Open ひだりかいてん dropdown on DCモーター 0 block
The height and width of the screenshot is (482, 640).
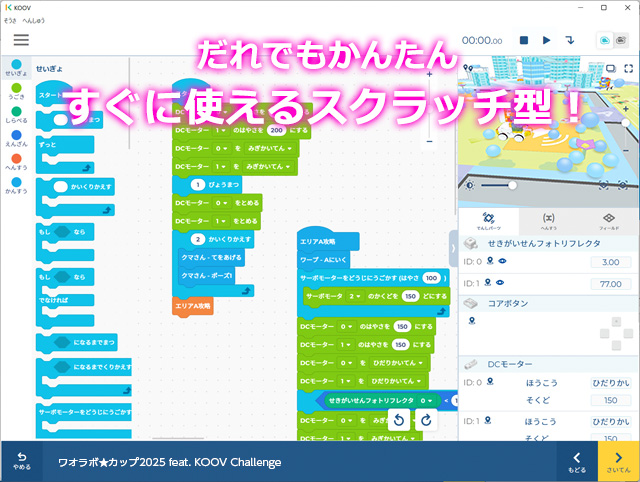pos(398,363)
